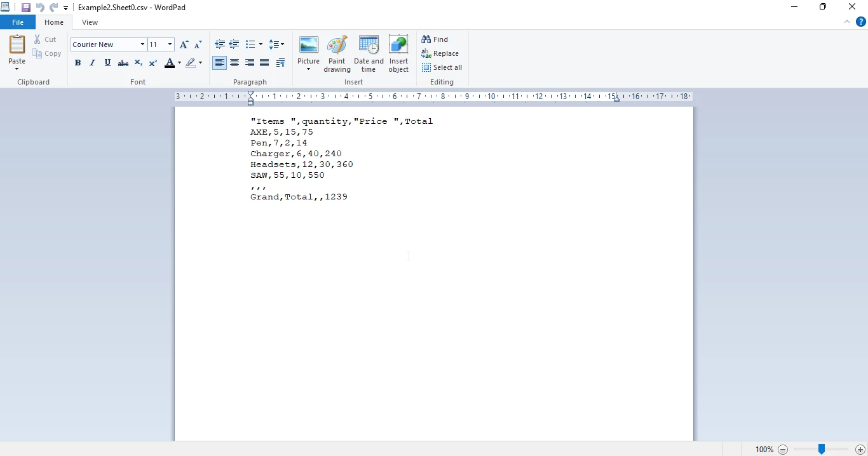The image size is (868, 456).
Task: Click the Paint drawing icon
Action: point(337,53)
